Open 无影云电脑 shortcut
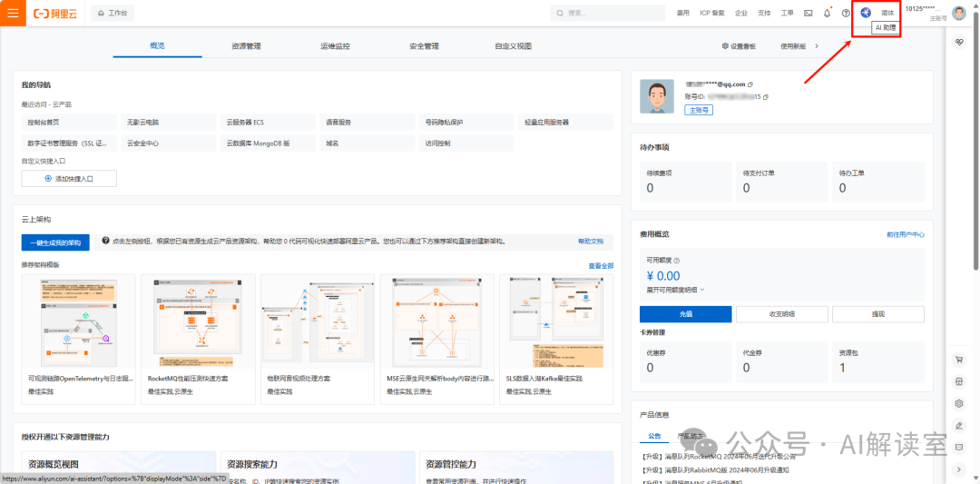This screenshot has width=980, height=484. [168, 122]
